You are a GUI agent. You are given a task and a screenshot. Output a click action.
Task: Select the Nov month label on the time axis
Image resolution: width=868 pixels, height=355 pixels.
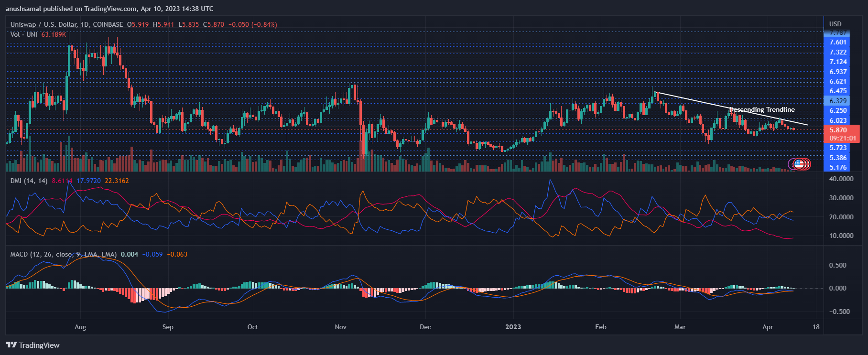point(340,327)
